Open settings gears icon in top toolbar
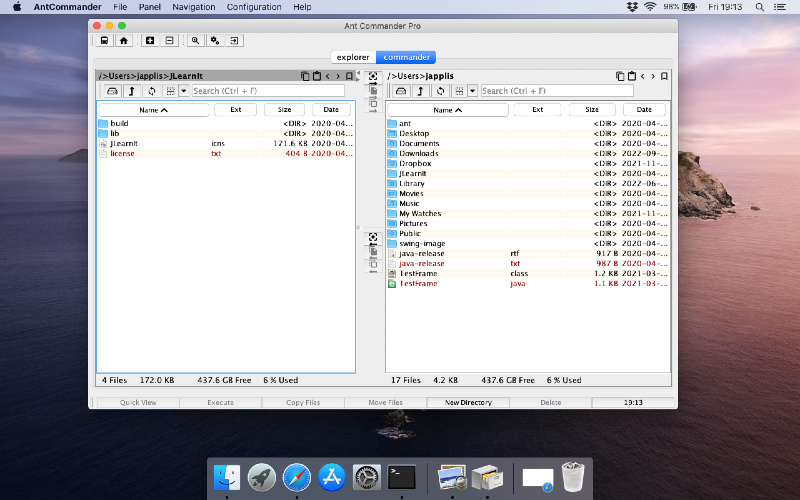 coord(215,40)
